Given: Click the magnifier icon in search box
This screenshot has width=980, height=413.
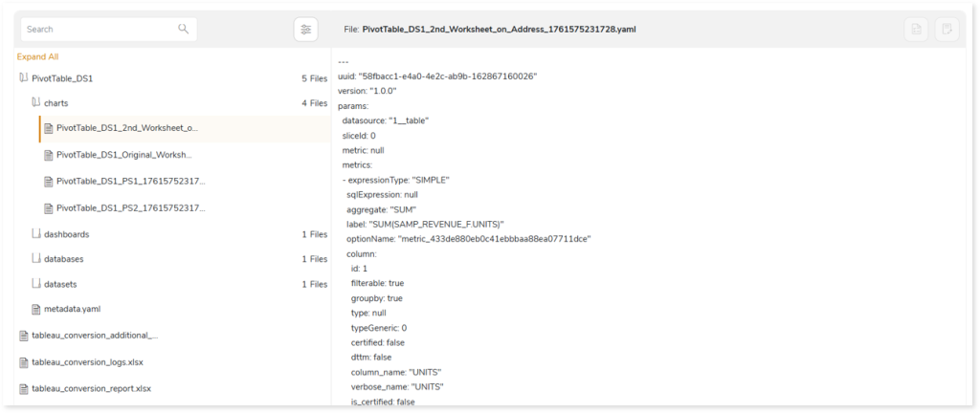Looking at the screenshot, I should (x=184, y=30).
